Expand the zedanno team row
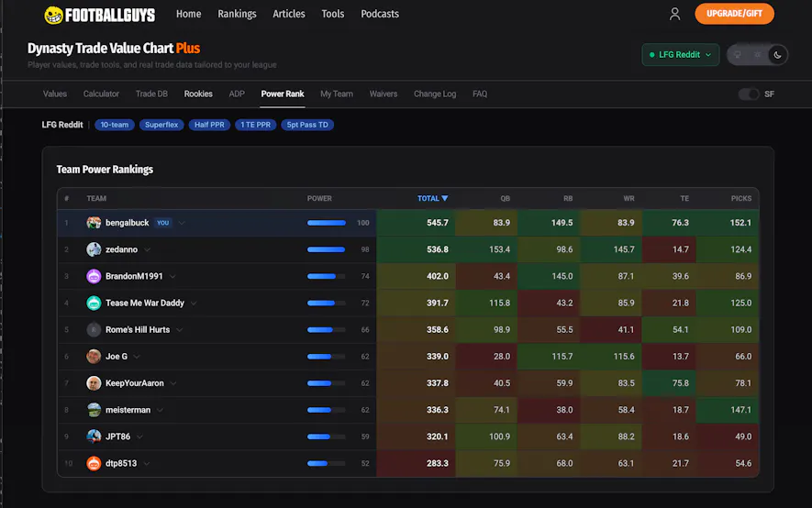 pos(148,249)
